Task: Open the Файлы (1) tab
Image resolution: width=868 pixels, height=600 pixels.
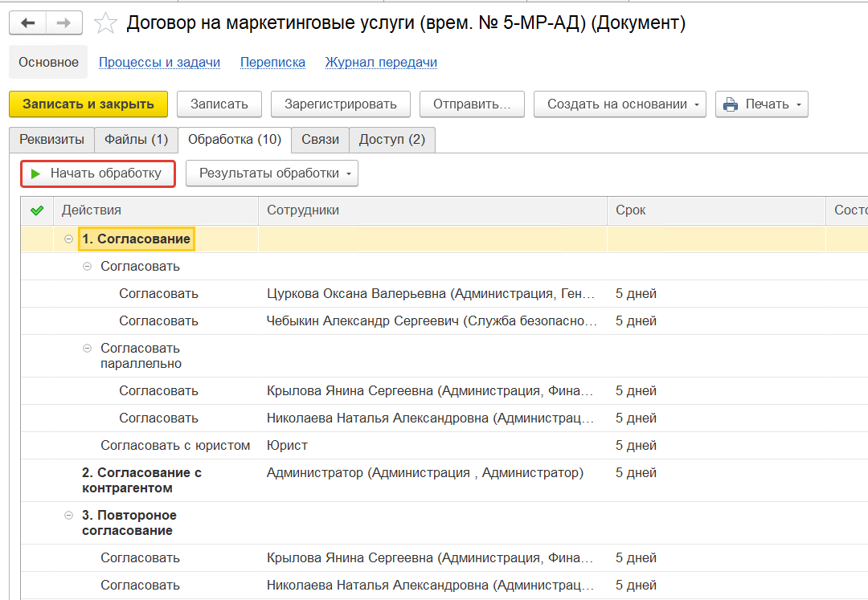Action: (x=136, y=140)
